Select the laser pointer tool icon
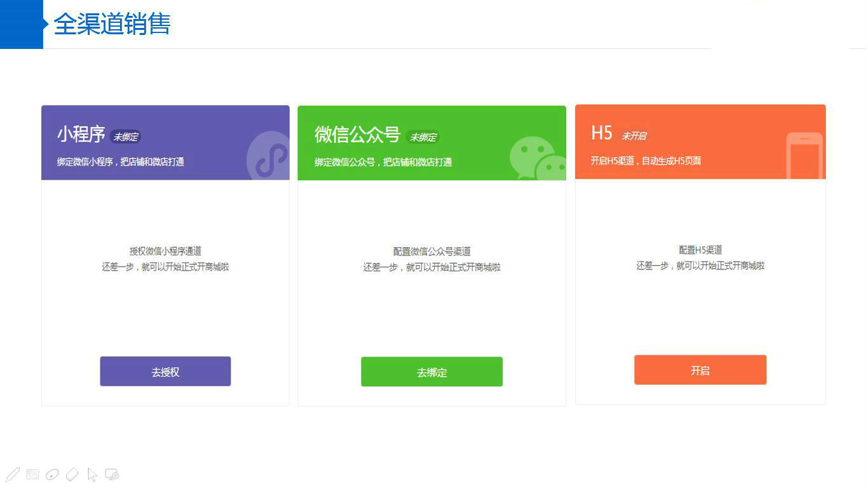868x488 pixels. coord(53,474)
